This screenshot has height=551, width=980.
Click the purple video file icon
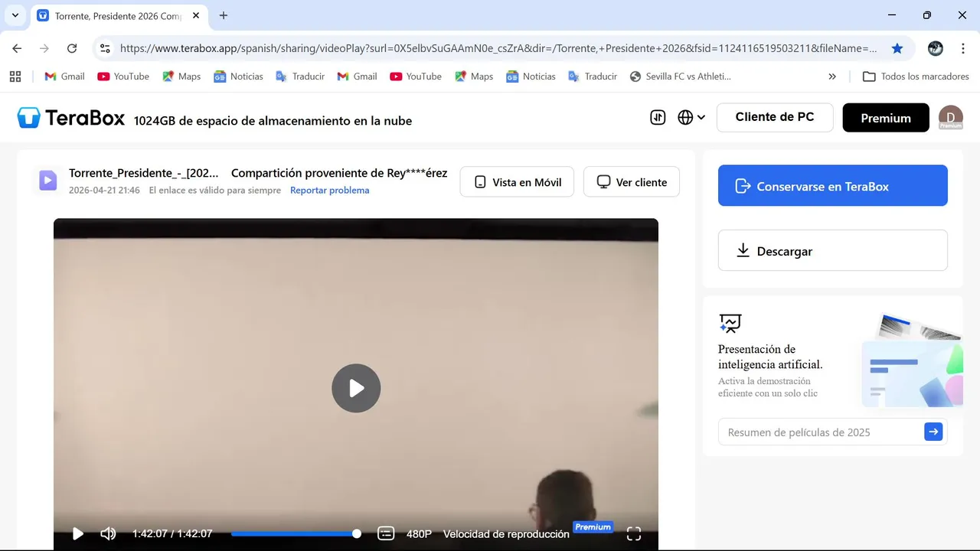pos(48,181)
